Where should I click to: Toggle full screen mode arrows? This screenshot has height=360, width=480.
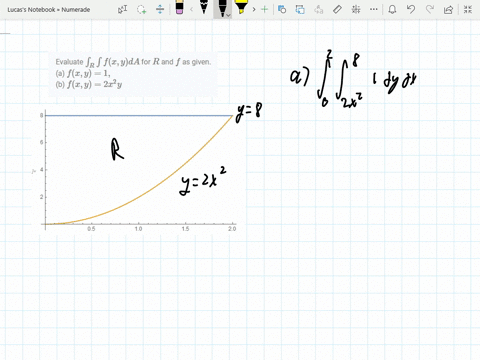pos(468,9)
